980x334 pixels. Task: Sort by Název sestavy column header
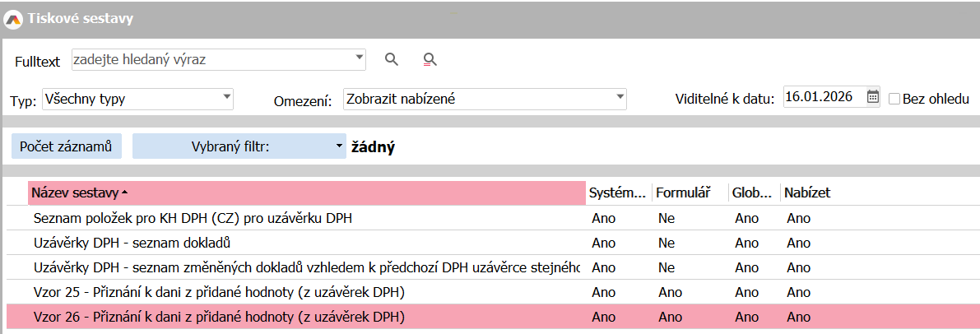[x=305, y=193]
